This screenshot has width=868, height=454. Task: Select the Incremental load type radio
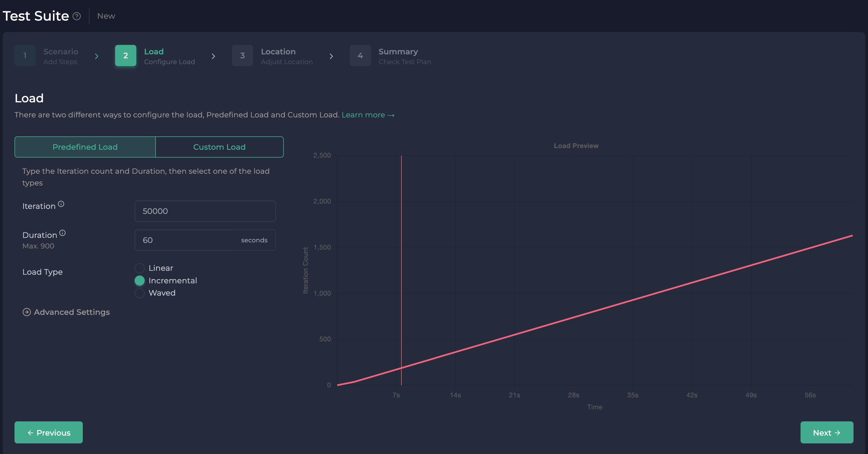point(139,281)
